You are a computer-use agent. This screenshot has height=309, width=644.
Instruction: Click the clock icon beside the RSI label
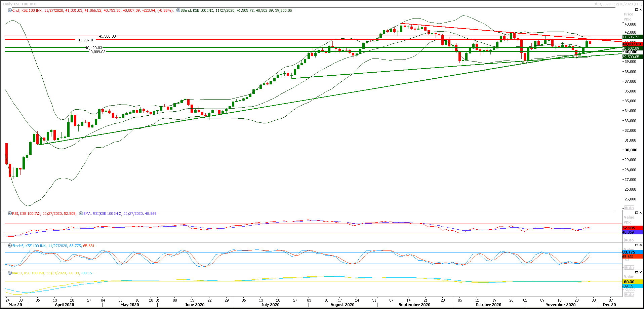click(10, 213)
